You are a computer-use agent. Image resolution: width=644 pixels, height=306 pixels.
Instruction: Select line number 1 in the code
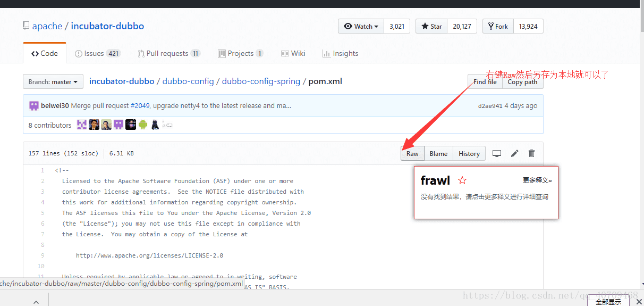click(43, 170)
